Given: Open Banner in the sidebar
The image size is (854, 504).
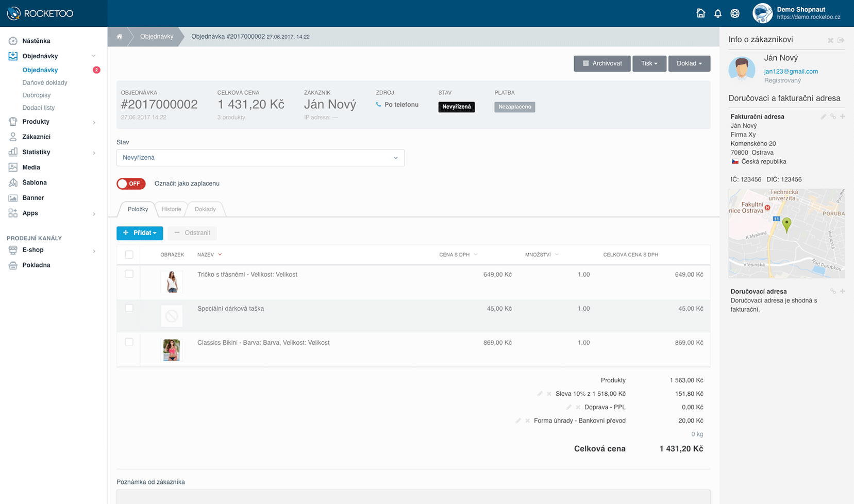Looking at the screenshot, I should [x=33, y=198].
